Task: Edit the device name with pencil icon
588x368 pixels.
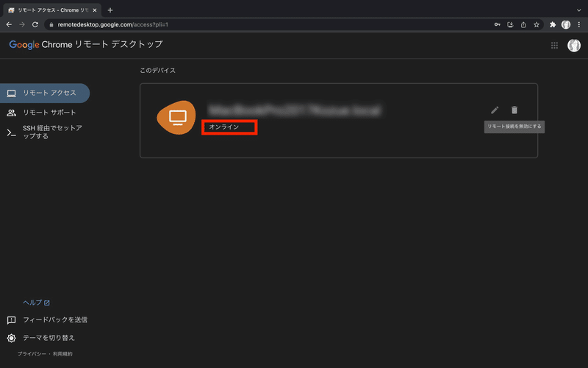Action: [495, 110]
